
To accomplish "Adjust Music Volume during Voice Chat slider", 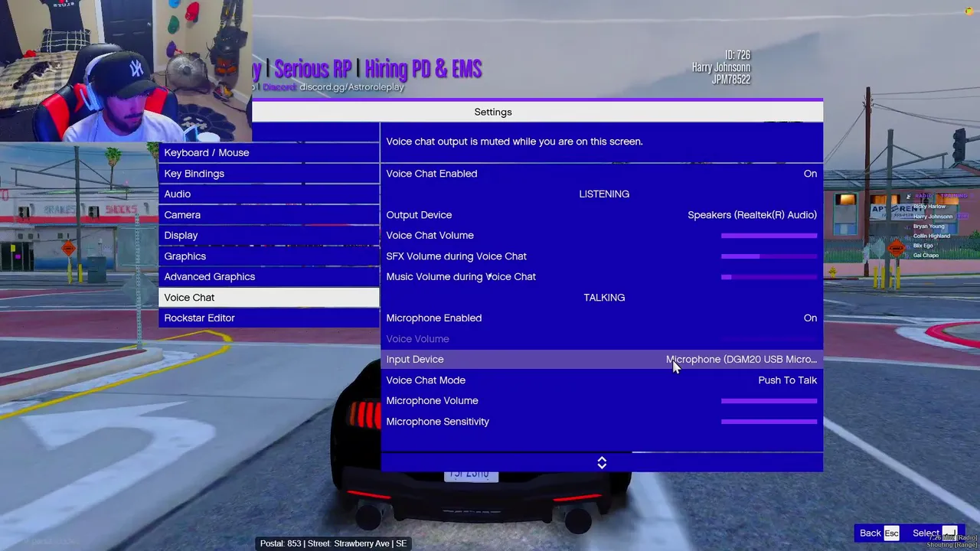I will tap(769, 277).
